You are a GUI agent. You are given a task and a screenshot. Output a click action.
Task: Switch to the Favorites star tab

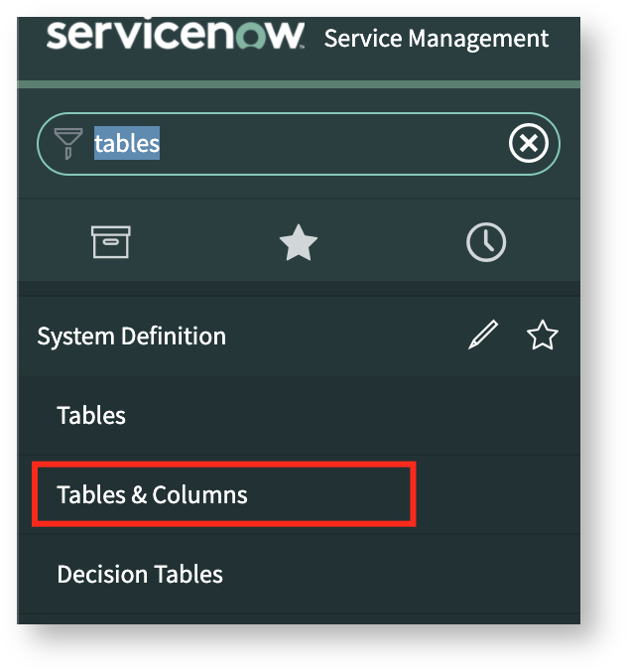point(299,242)
